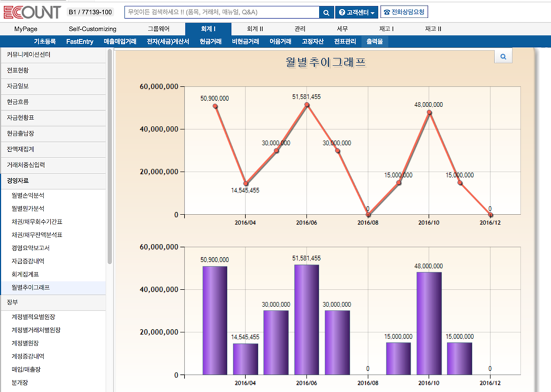This screenshot has height=392, width=551.
Task: Open the 관리 tab
Action: (x=300, y=29)
